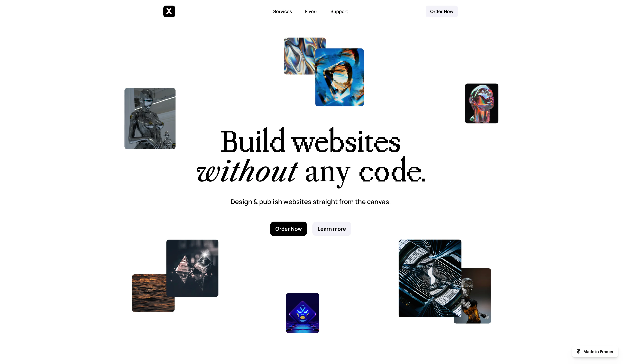Viewport: 625px width, 364px height.
Task: Click the Order Now hero button
Action: click(x=288, y=228)
